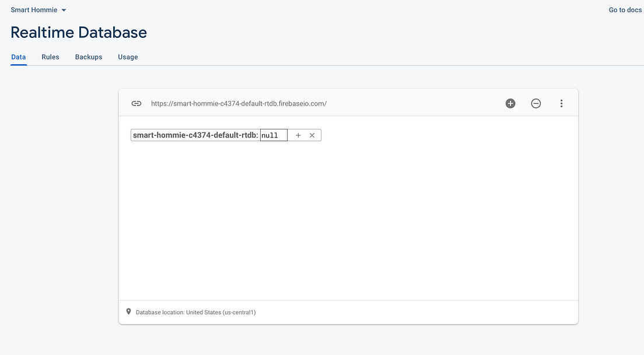Open the add data plus icon

510,103
